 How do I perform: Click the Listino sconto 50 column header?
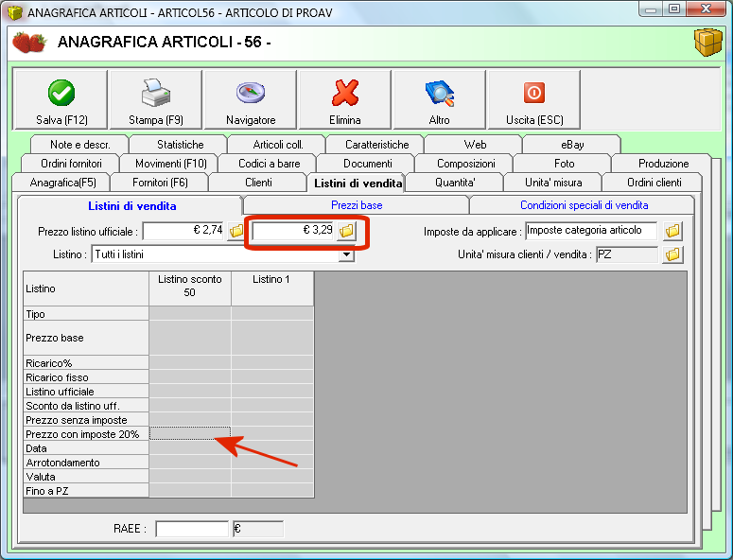189,289
